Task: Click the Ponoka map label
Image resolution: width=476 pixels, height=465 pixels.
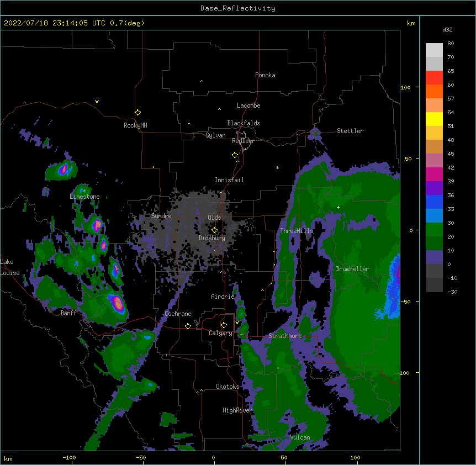Action: [265, 75]
